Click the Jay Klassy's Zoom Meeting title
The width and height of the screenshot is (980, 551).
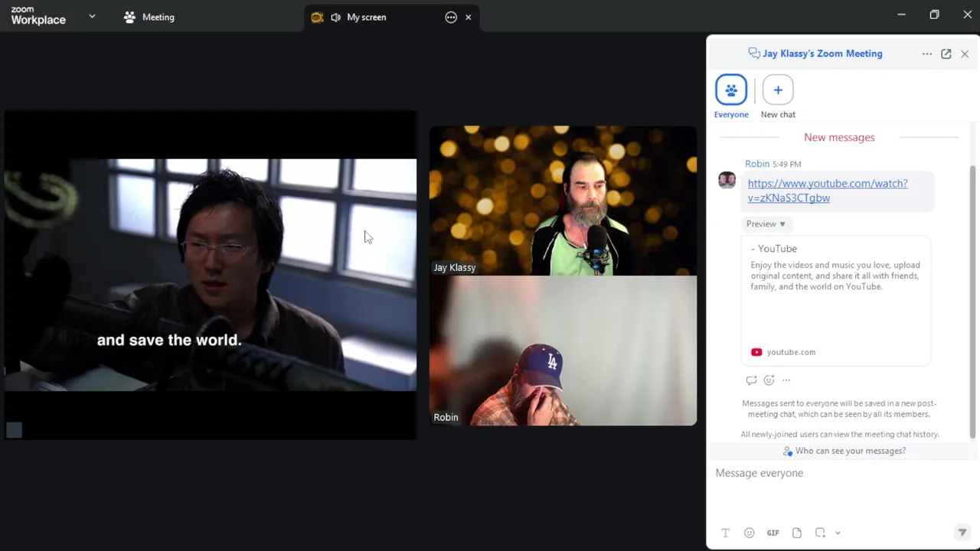pyautogui.click(x=822, y=54)
